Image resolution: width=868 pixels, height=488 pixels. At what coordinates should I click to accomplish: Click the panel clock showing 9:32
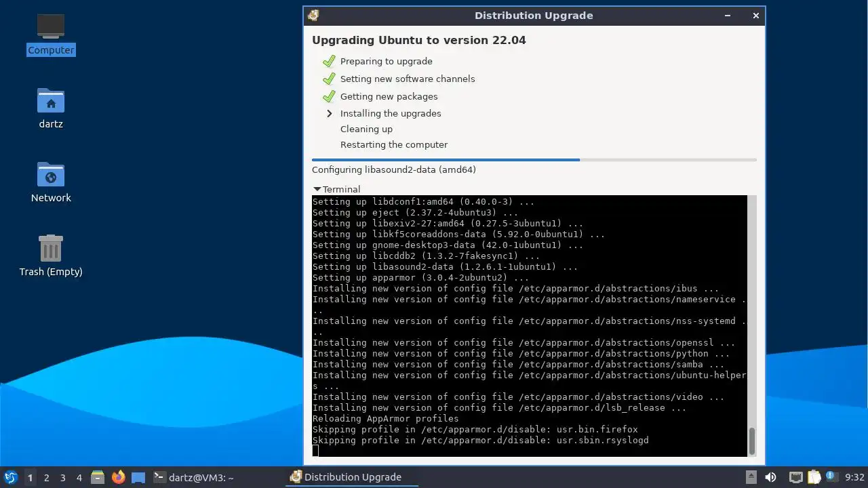854,477
